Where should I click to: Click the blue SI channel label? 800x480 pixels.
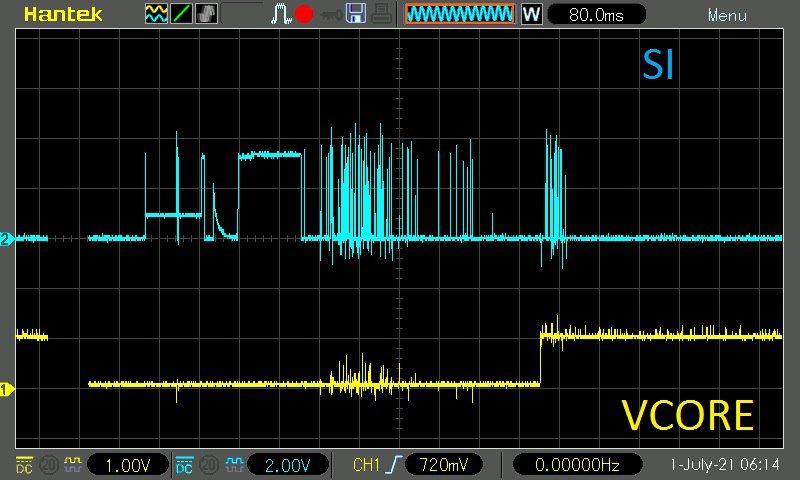[658, 65]
